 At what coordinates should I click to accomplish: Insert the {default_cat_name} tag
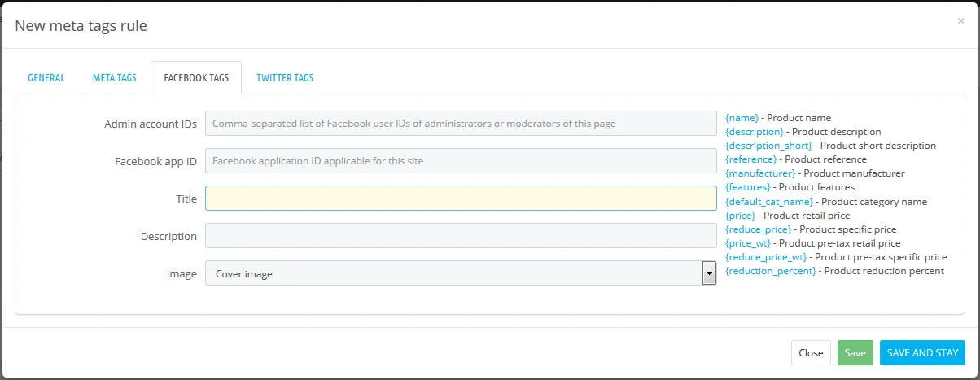pos(769,202)
